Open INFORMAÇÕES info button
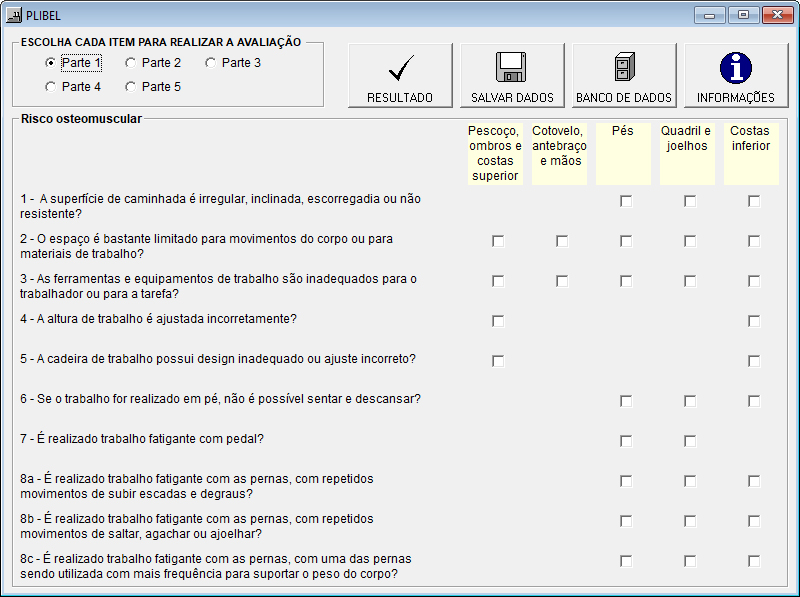The height and width of the screenshot is (597, 800). 736,76
